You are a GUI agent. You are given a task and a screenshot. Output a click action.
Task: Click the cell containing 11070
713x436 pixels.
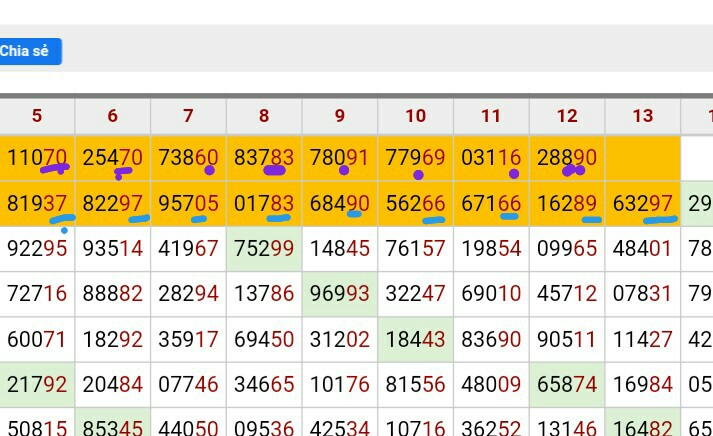(x=37, y=158)
